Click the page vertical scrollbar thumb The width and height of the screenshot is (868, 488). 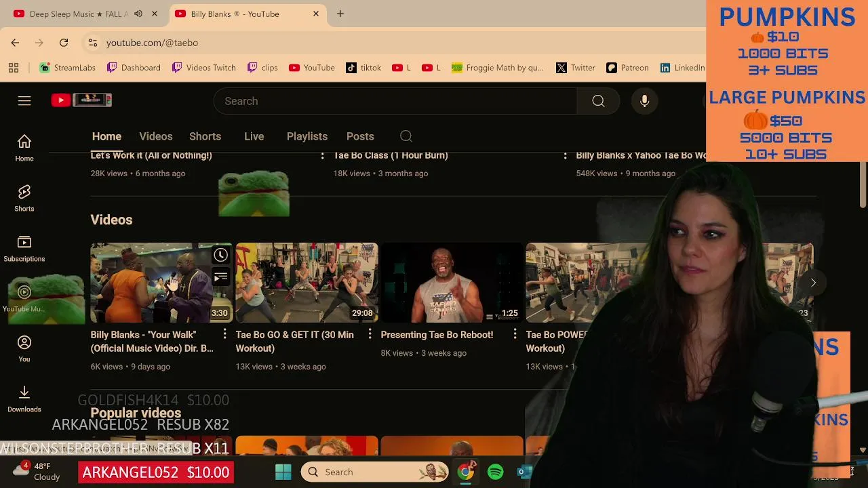(863, 183)
